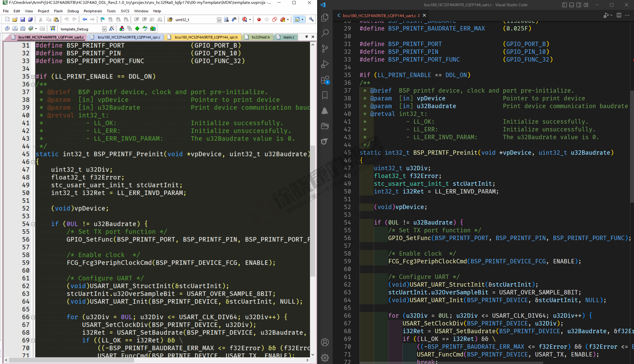Screen dimensions: 634x364
Task: Switch to main.c editor tab
Action: [x=288, y=37]
